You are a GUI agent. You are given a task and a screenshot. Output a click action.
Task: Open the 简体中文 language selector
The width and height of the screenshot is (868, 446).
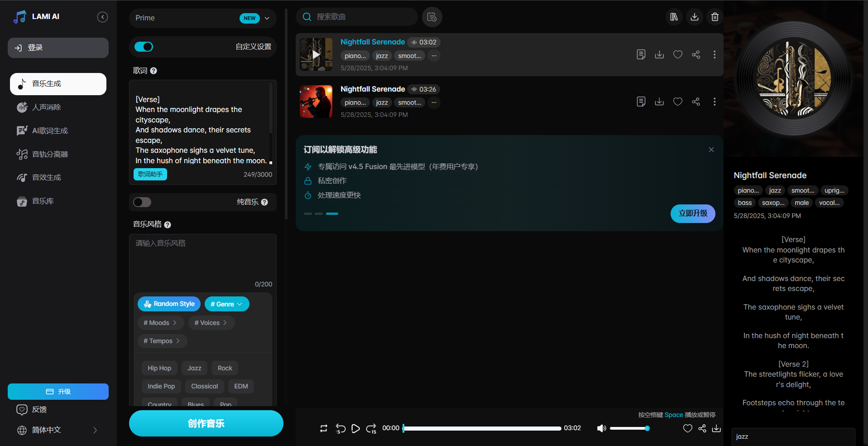tap(58, 430)
